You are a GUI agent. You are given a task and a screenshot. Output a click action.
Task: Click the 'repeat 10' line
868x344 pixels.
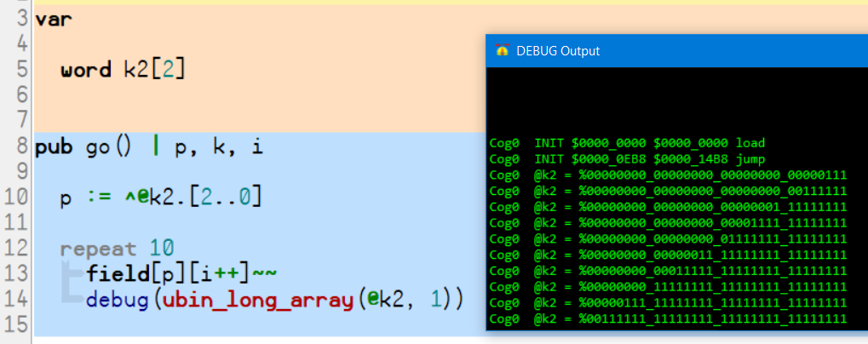coord(117,249)
